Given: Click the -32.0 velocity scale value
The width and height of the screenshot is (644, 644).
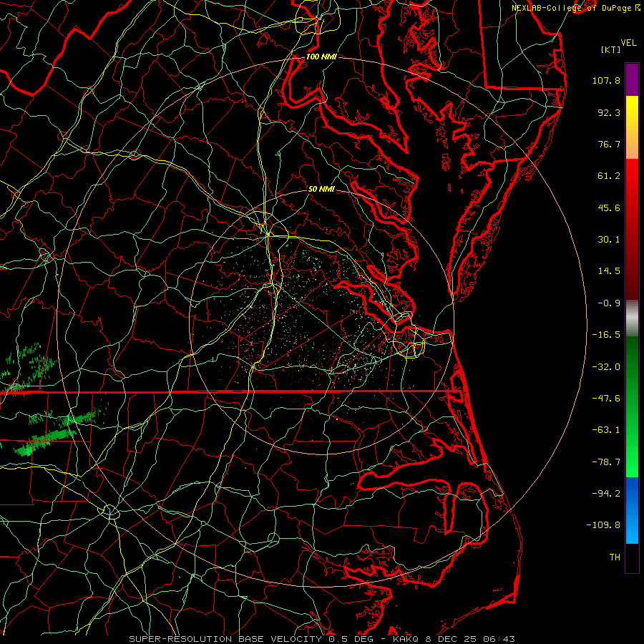Looking at the screenshot, I should tap(606, 367).
